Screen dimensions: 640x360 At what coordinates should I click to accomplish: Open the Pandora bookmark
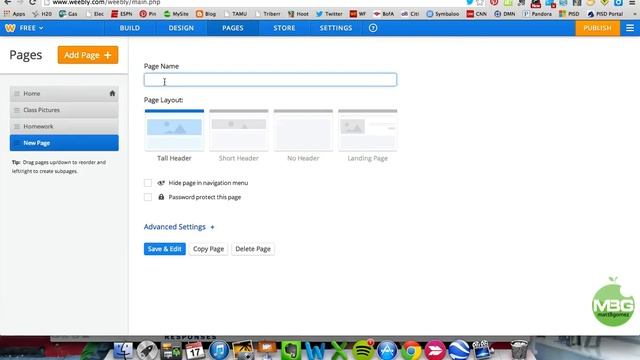pos(538,14)
